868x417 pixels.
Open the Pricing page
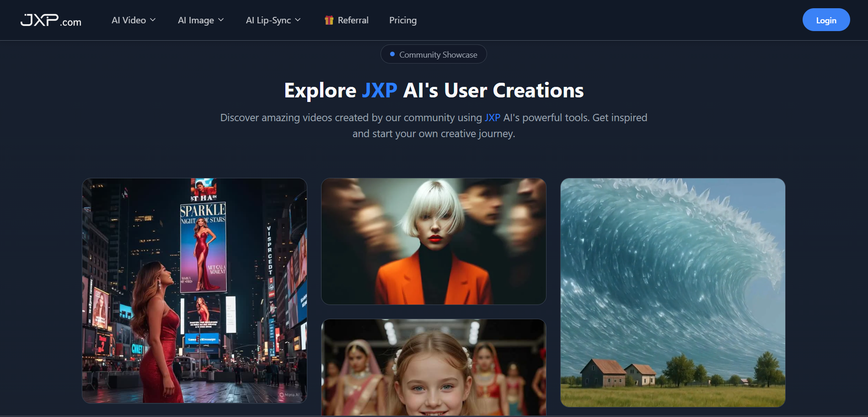[x=403, y=20]
